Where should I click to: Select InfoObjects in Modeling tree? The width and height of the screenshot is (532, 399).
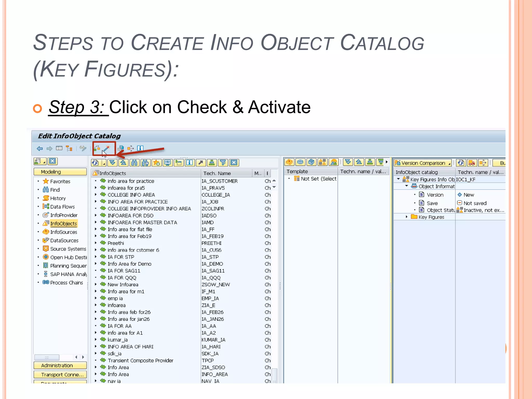pos(63,224)
